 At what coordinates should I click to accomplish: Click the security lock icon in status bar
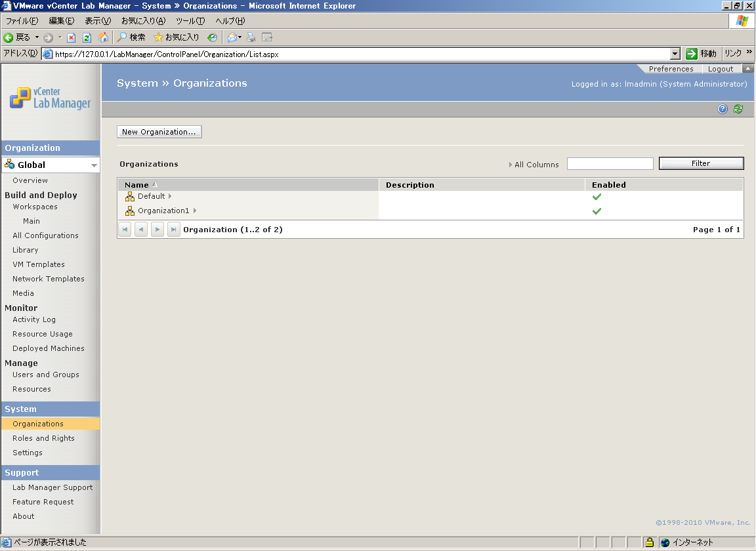[650, 542]
